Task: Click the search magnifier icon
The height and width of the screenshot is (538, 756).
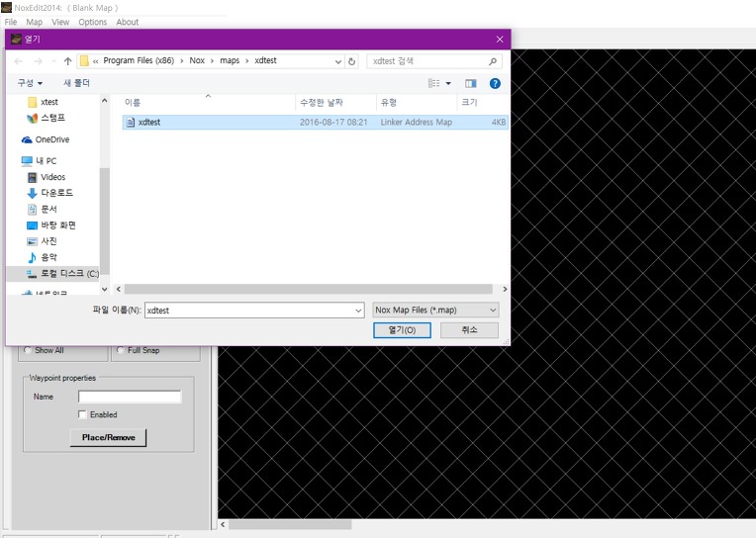Action: 494,61
